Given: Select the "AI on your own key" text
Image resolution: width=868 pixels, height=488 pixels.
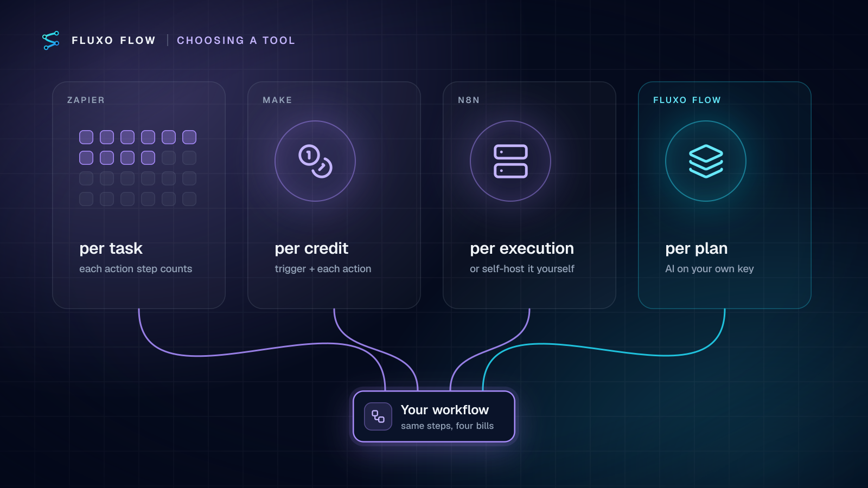Looking at the screenshot, I should 710,269.
